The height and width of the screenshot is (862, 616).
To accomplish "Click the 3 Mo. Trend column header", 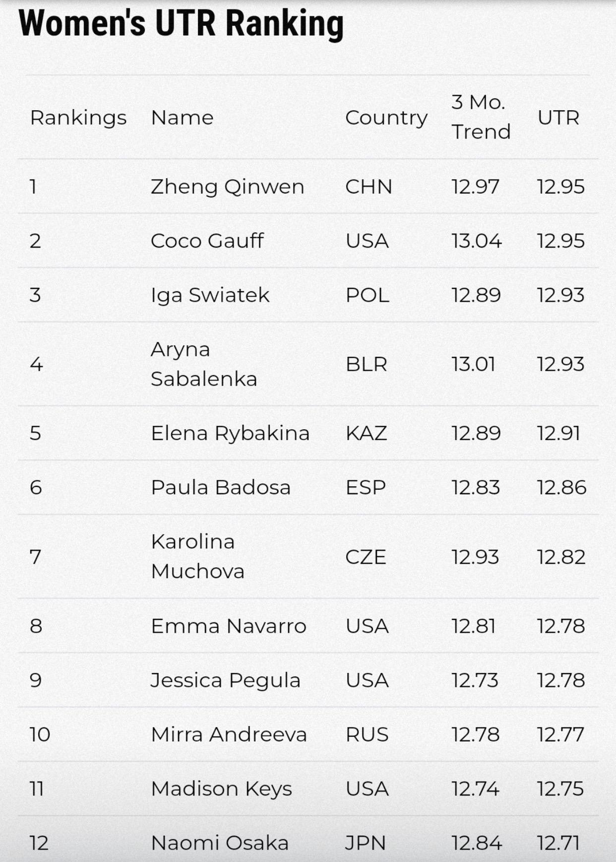I will (x=481, y=117).
